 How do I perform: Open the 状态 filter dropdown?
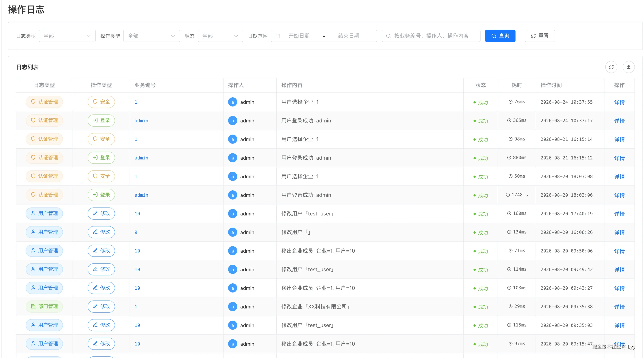pyautogui.click(x=220, y=36)
